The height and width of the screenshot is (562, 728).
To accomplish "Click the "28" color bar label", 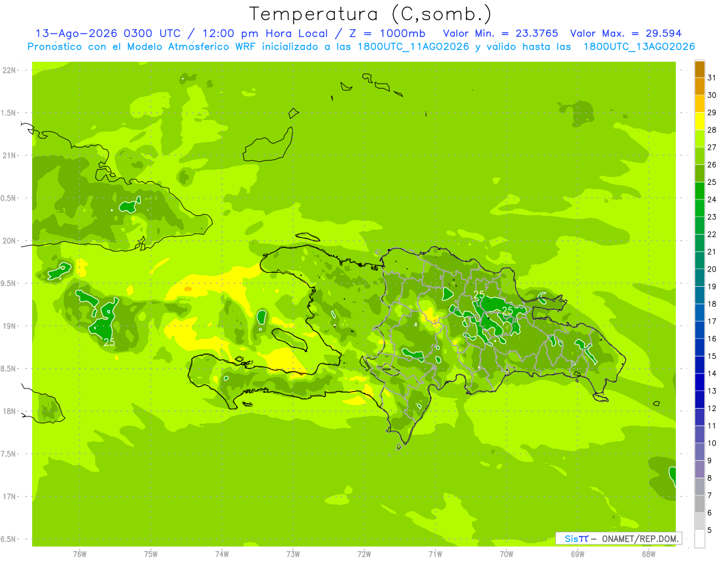I will coord(712,130).
